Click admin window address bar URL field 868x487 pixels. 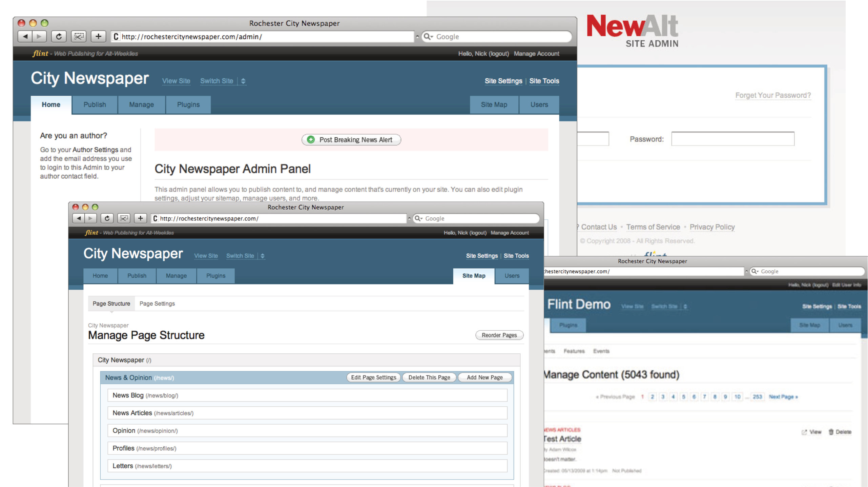click(263, 37)
